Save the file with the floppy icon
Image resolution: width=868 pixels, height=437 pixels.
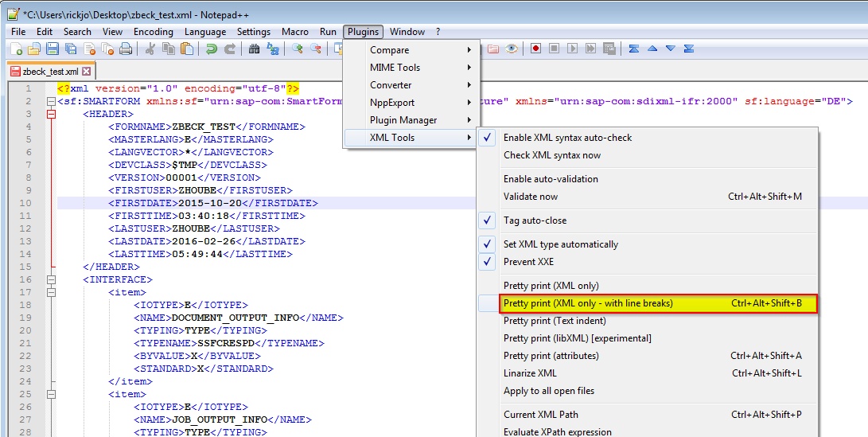[53, 49]
